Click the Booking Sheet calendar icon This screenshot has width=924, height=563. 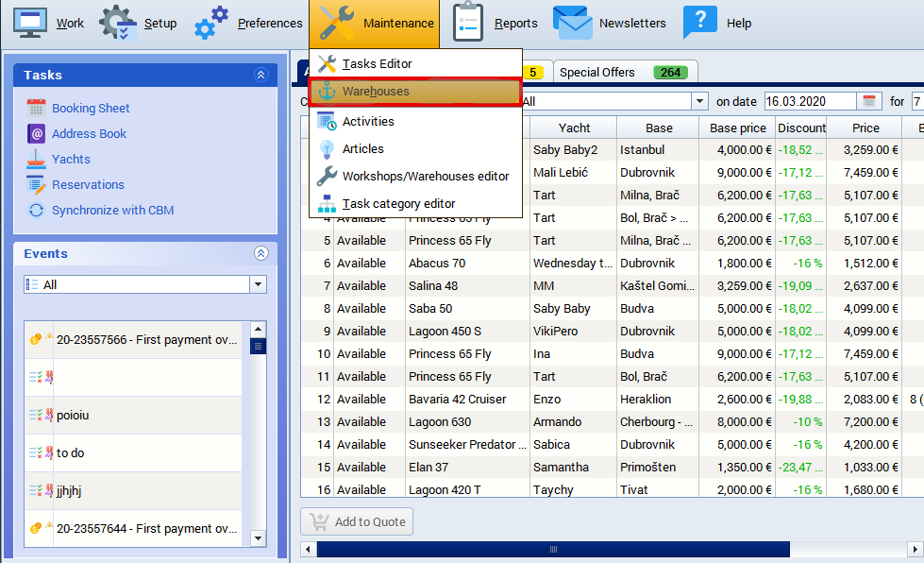[x=36, y=108]
